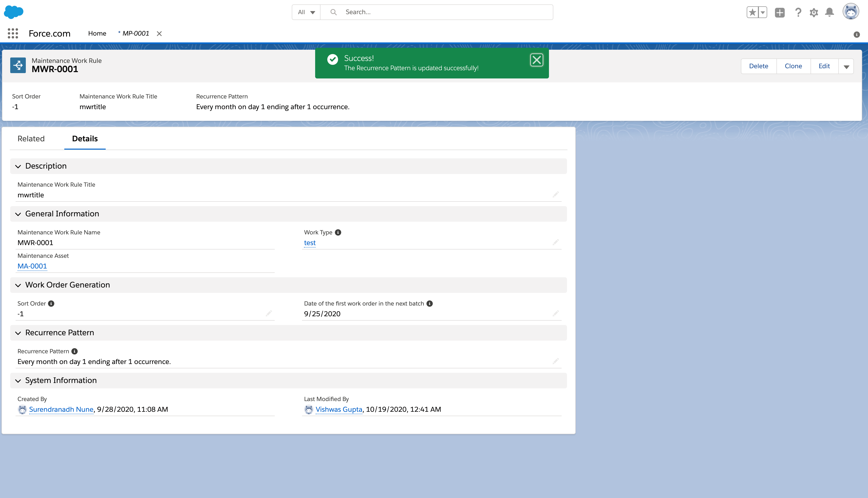Open the Global Actions plus icon

[779, 12]
